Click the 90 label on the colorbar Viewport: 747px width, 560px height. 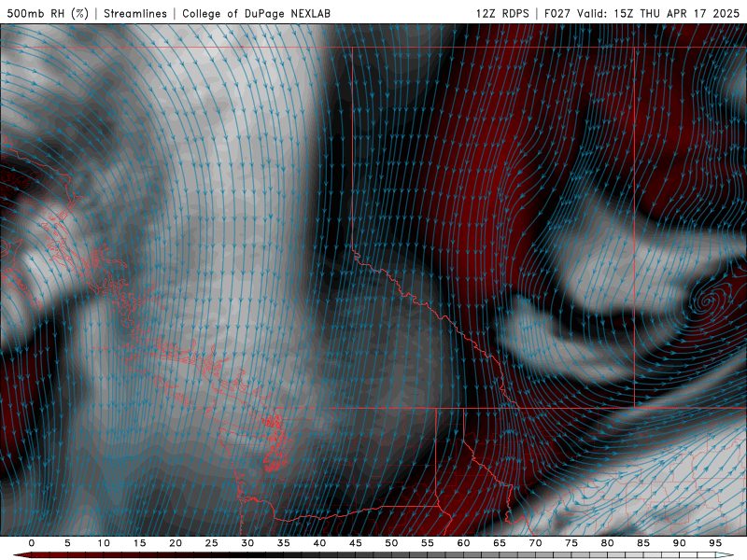(x=680, y=543)
